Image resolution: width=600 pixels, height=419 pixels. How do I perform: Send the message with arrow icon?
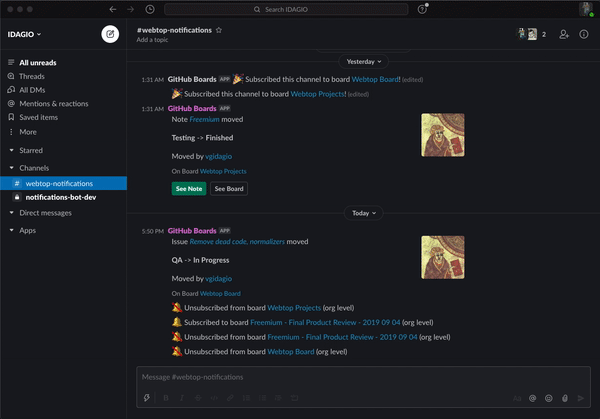[580, 398]
